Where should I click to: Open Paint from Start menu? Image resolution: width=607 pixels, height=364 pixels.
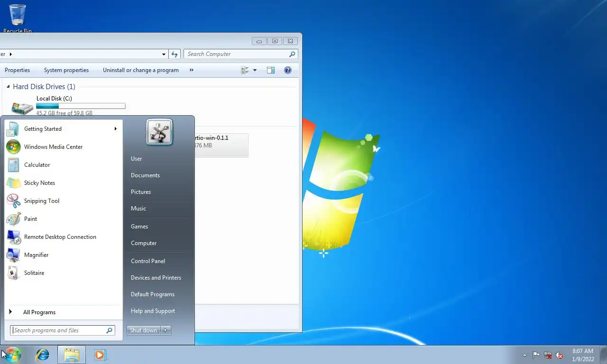click(x=63, y=219)
